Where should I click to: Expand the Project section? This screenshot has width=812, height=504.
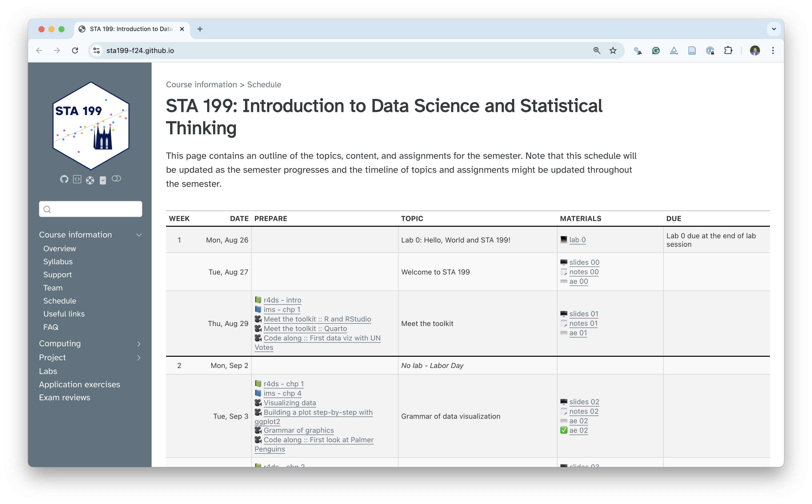(139, 358)
